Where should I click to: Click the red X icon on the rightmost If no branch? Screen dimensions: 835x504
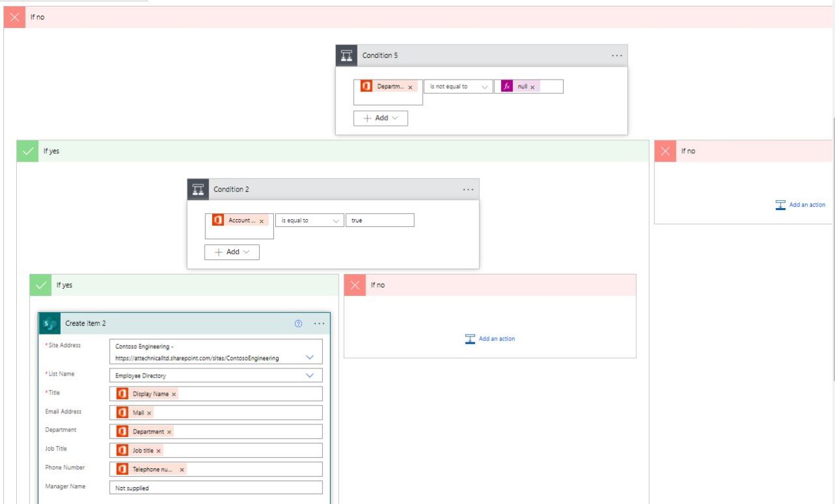click(x=665, y=151)
